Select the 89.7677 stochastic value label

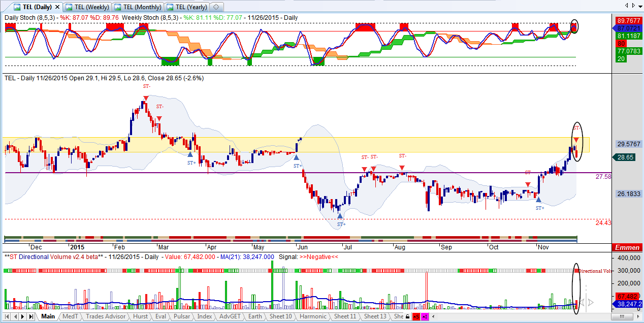[x=628, y=20]
